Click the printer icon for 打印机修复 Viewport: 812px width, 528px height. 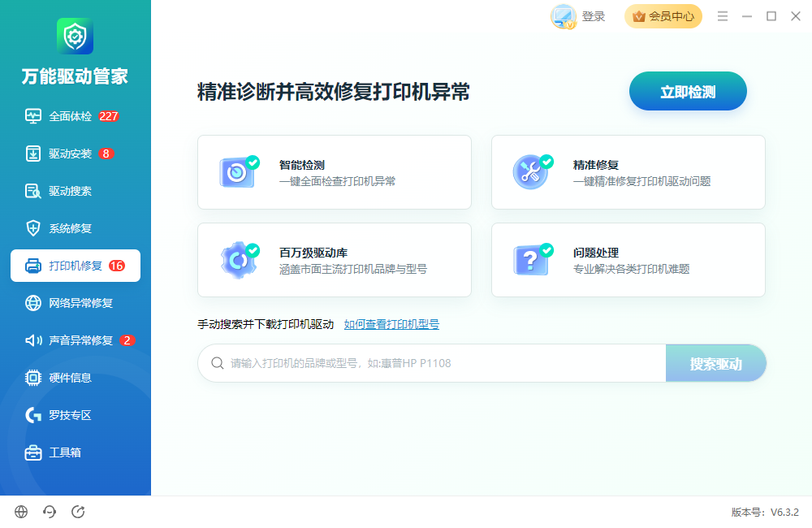pos(33,266)
